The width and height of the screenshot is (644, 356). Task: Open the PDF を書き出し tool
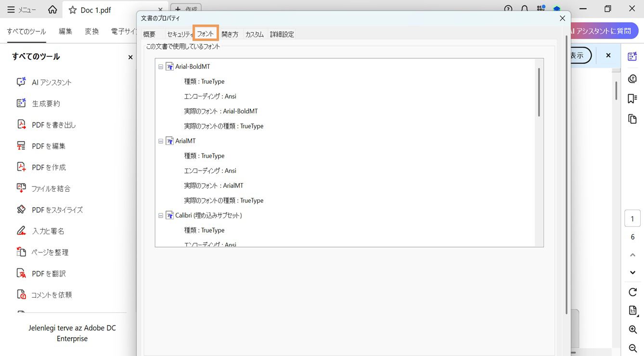(x=50, y=124)
